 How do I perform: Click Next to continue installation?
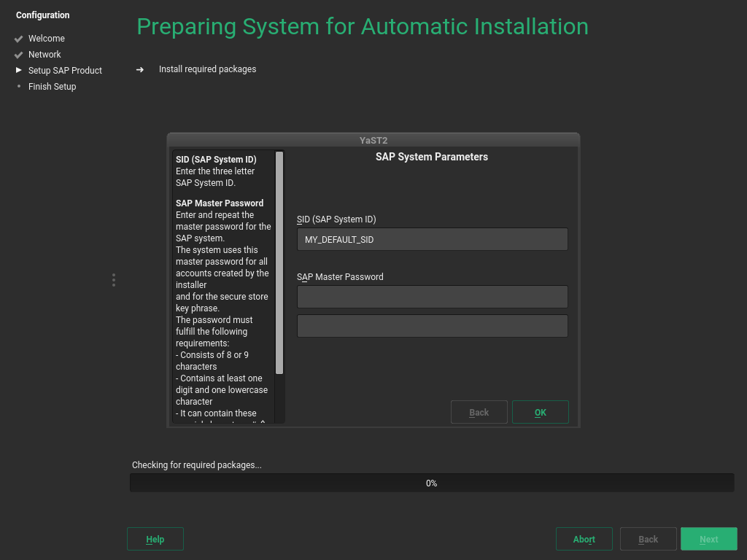click(708, 539)
